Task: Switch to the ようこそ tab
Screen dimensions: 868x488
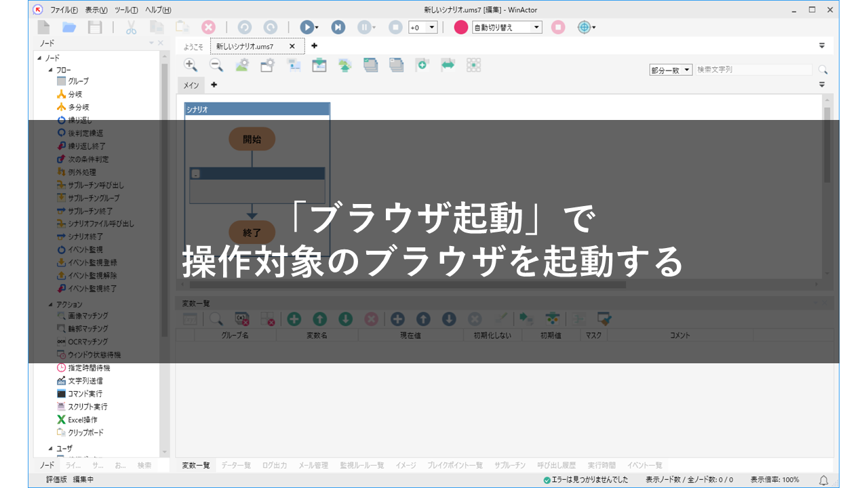Action: point(193,47)
